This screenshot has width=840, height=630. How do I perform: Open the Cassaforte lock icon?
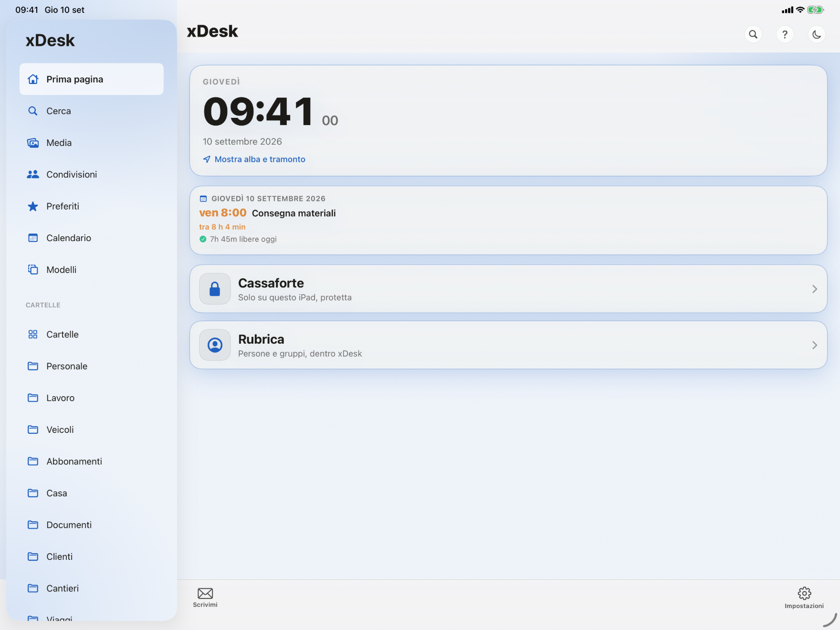coord(215,289)
